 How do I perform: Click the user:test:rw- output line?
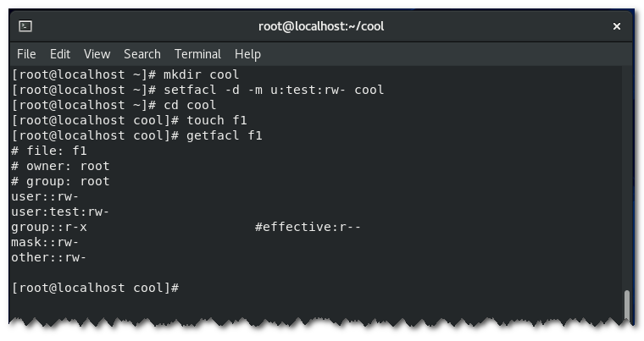(x=60, y=212)
